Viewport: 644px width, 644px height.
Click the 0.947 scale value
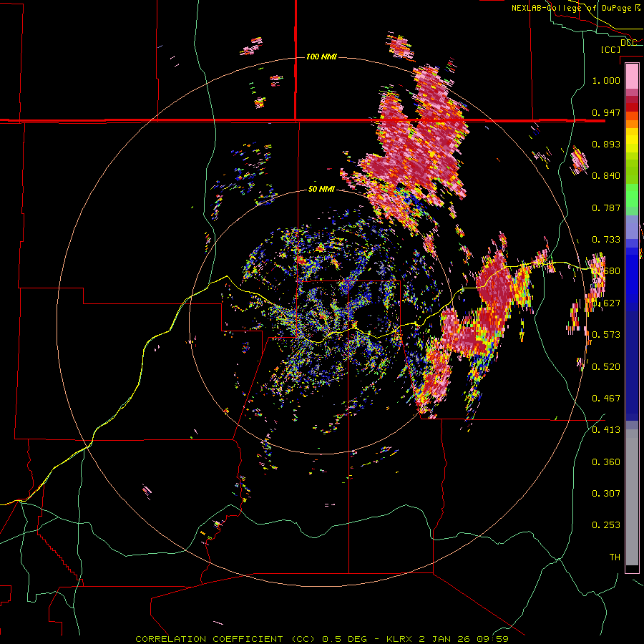coord(606,112)
